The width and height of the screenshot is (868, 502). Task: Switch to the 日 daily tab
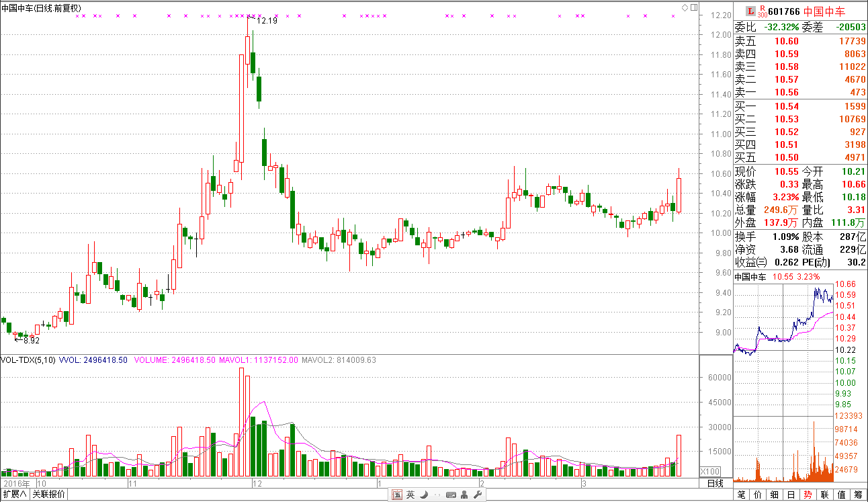tap(791, 495)
